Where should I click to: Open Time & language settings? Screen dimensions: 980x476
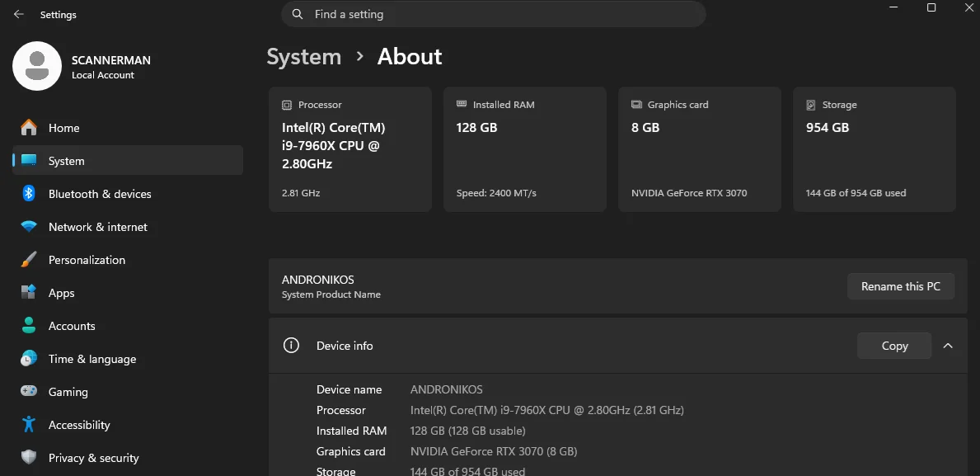click(128, 359)
